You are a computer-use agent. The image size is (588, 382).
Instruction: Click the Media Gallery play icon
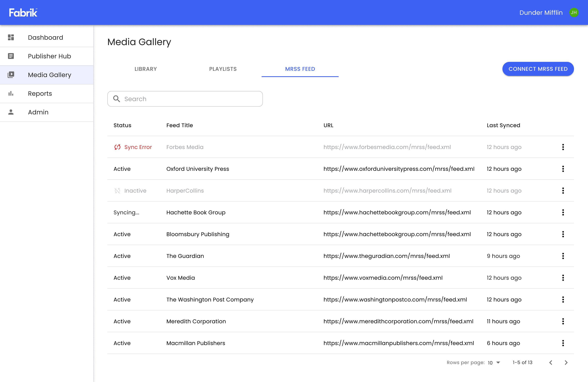(x=11, y=75)
